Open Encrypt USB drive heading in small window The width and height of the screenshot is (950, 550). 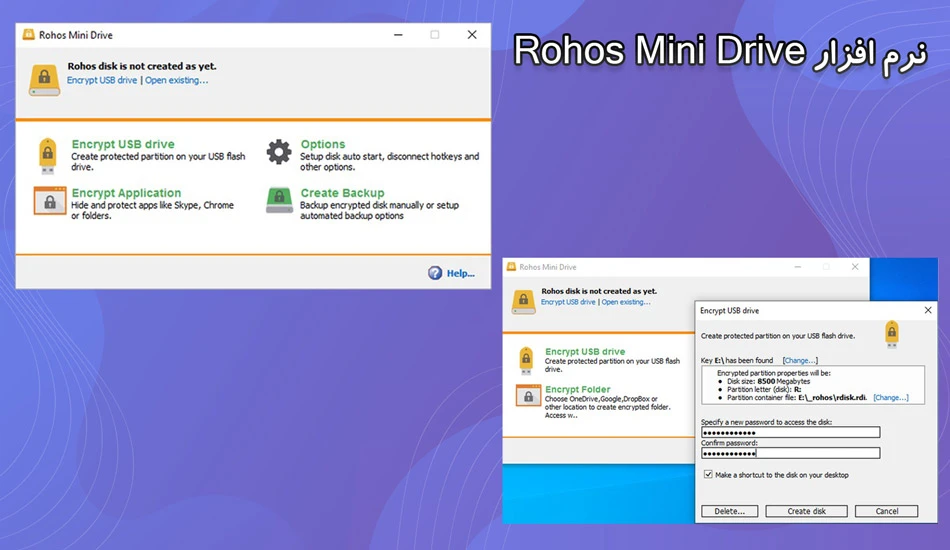585,351
